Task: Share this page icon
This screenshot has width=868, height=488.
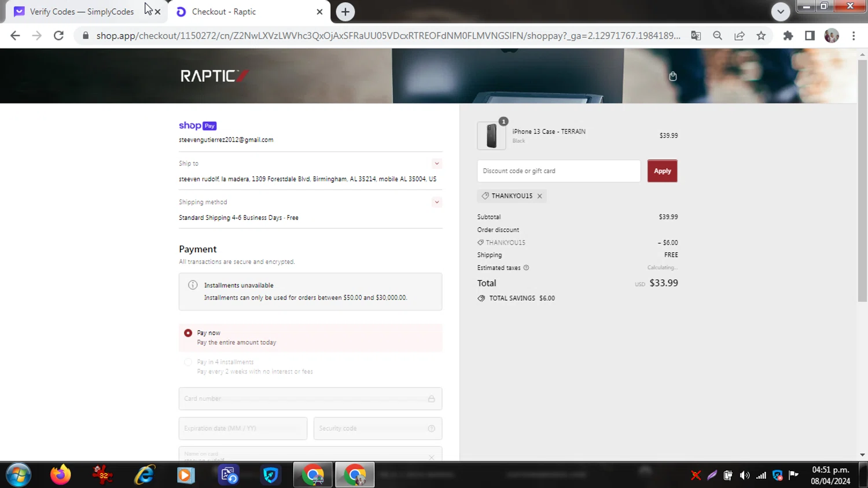Action: click(740, 36)
